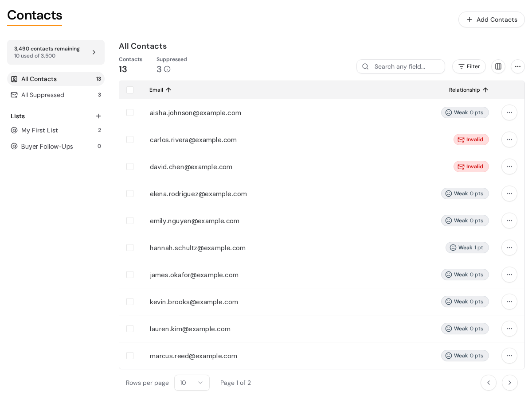Check the box for david.chen@example.com
Viewport: 532px width, 403px height.
tap(130, 167)
